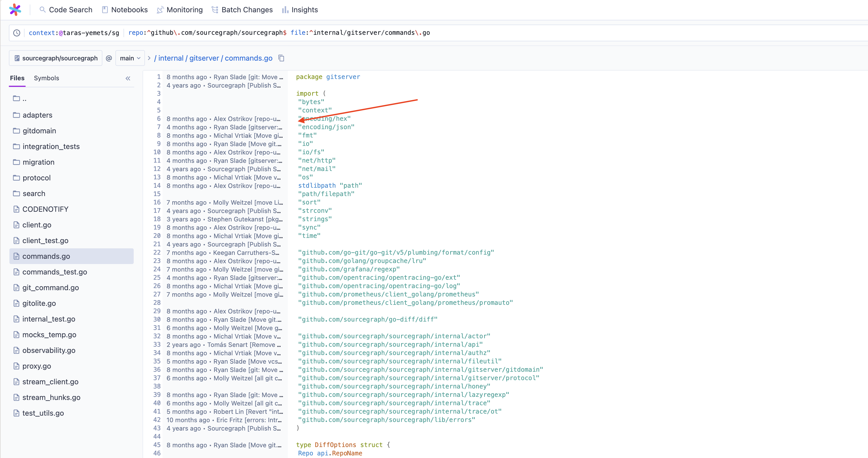This screenshot has width=868, height=458.
Task: Click the Insights bar chart icon
Action: 285,10
